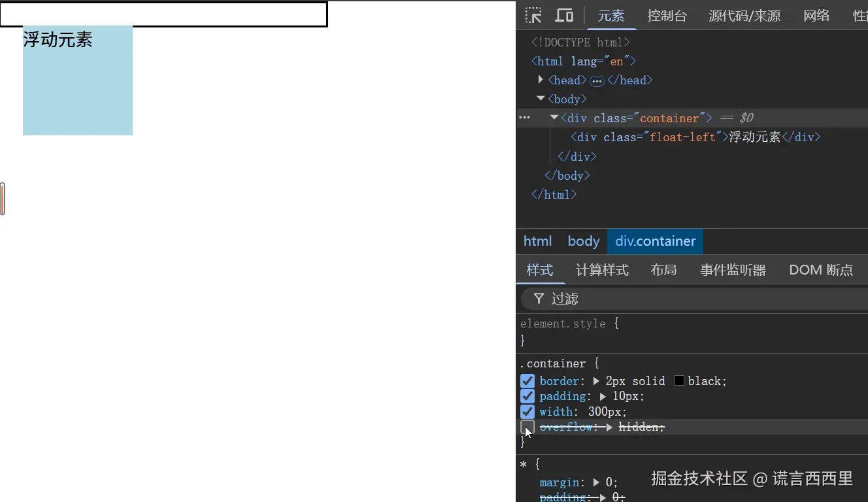Viewport: 868px width, 502px height.
Task: Click the margin property name
Action: pos(559,482)
